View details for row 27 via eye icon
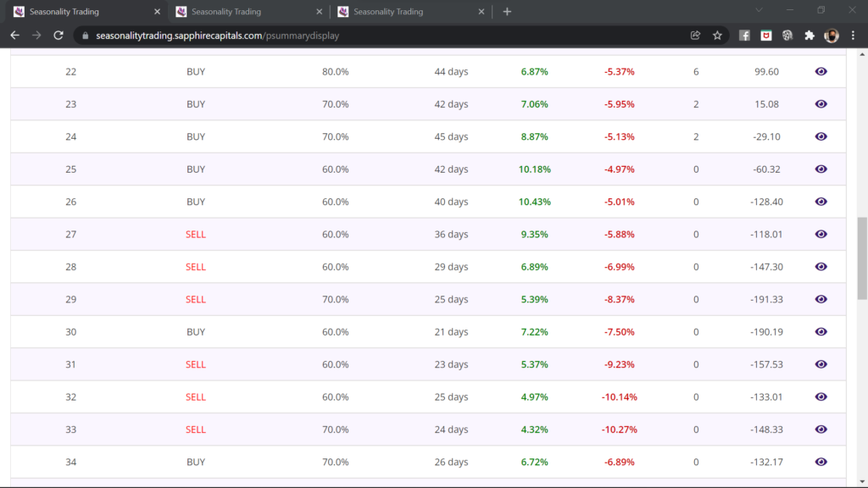This screenshot has height=488, width=868. 821,235
